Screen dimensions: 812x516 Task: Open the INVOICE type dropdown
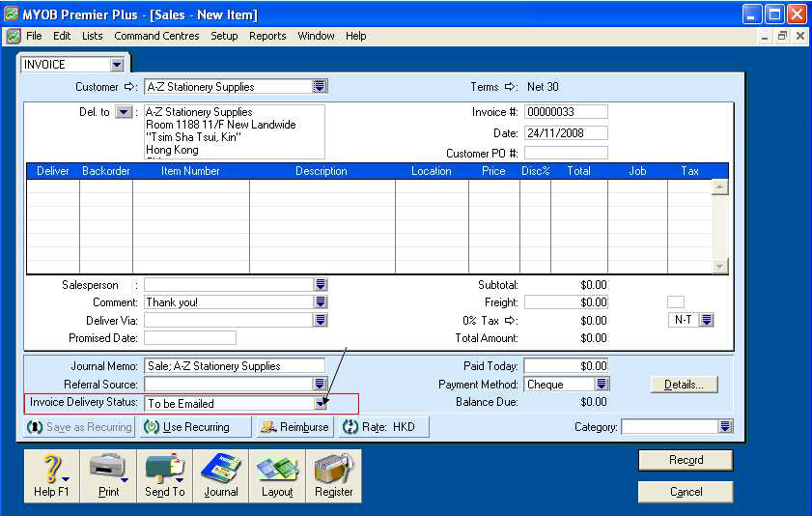[x=117, y=65]
